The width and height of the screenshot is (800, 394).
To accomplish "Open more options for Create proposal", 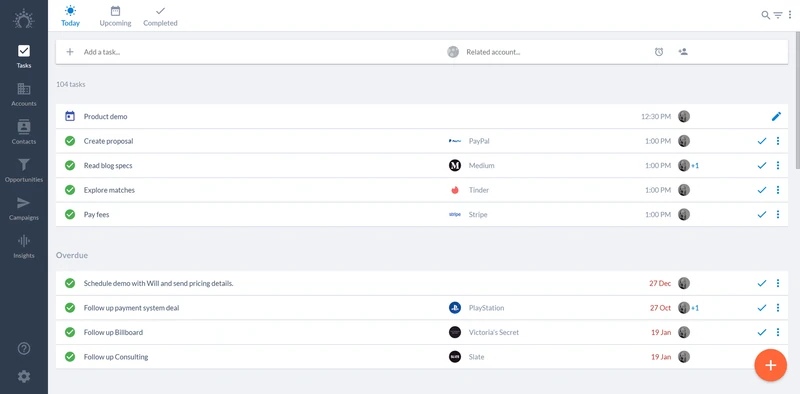I will pyautogui.click(x=778, y=141).
